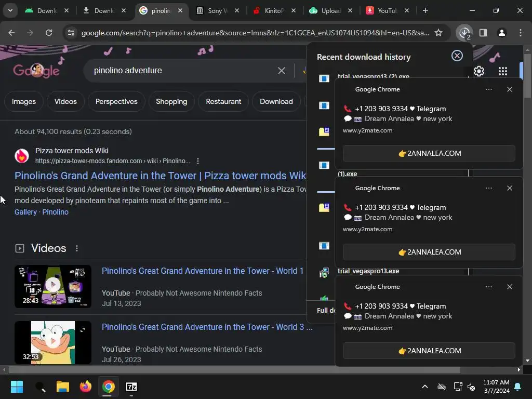This screenshot has width=532, height=399.
Task: Dismiss the second Google Chrome notification
Action: [510, 188]
